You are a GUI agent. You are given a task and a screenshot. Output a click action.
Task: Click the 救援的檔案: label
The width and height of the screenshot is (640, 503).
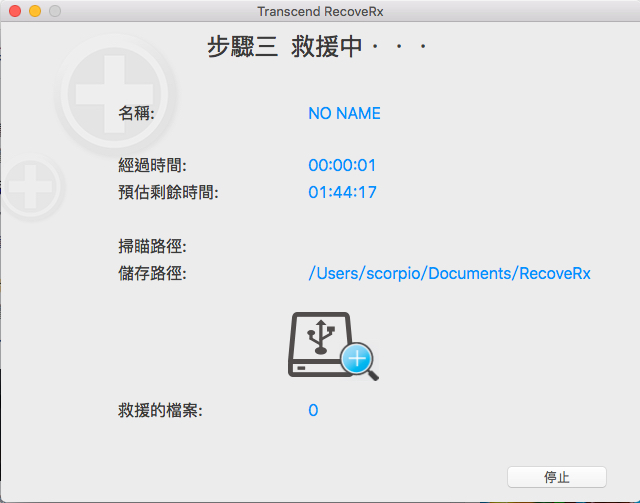(160, 410)
